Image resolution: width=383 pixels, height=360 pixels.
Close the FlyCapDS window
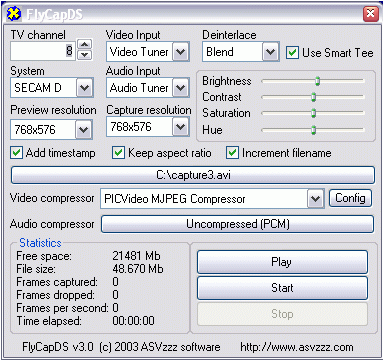click(x=370, y=14)
